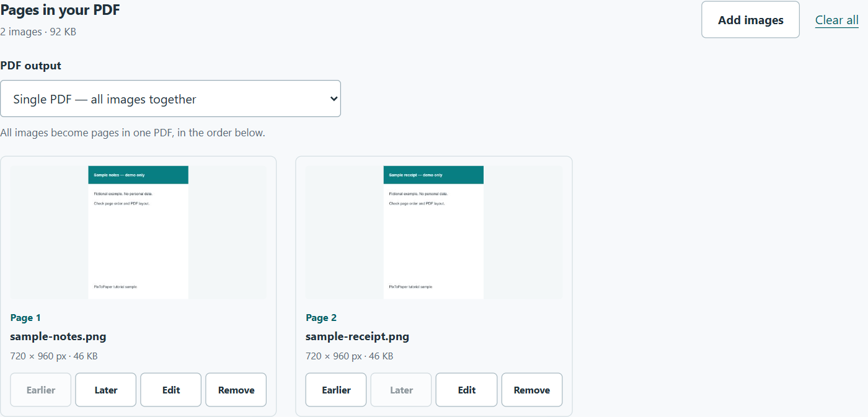The height and width of the screenshot is (417, 868).
Task: Click the size details under sample-receipt.png
Action: (349, 356)
